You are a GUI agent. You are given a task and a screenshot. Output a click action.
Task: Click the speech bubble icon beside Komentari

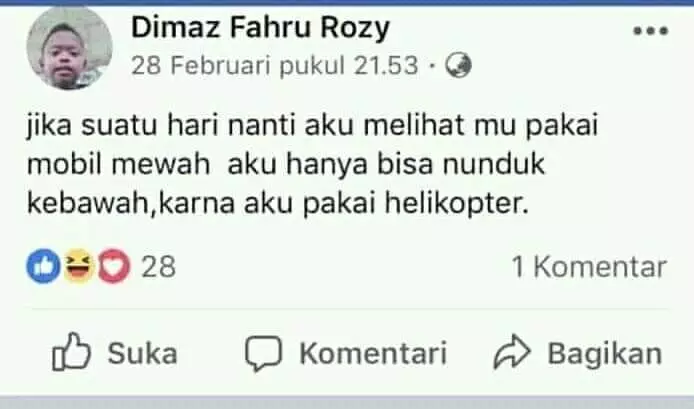pos(263,353)
